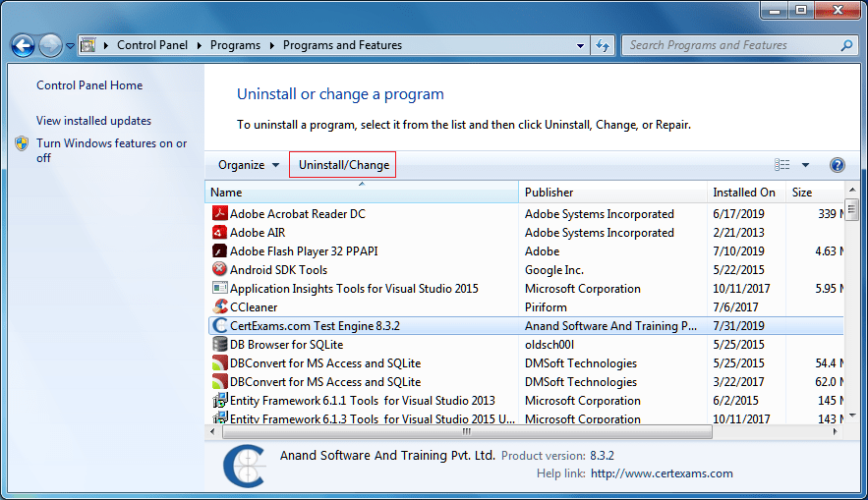The image size is (868, 500).
Task: Click the vertical scrollbar thumb
Action: [x=852, y=209]
